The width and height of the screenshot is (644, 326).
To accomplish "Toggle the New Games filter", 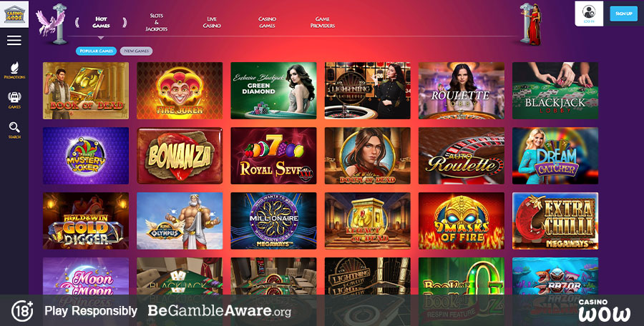I will pyautogui.click(x=137, y=51).
